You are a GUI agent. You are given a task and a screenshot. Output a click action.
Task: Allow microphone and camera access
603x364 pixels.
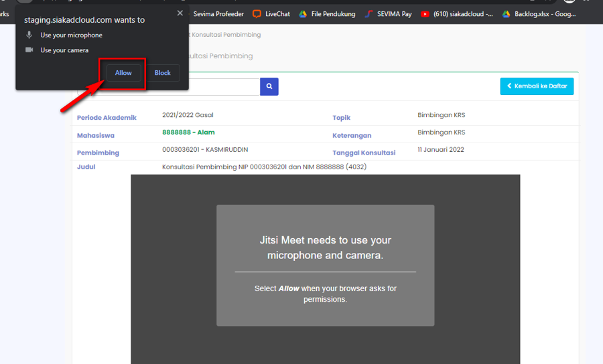pyautogui.click(x=123, y=73)
